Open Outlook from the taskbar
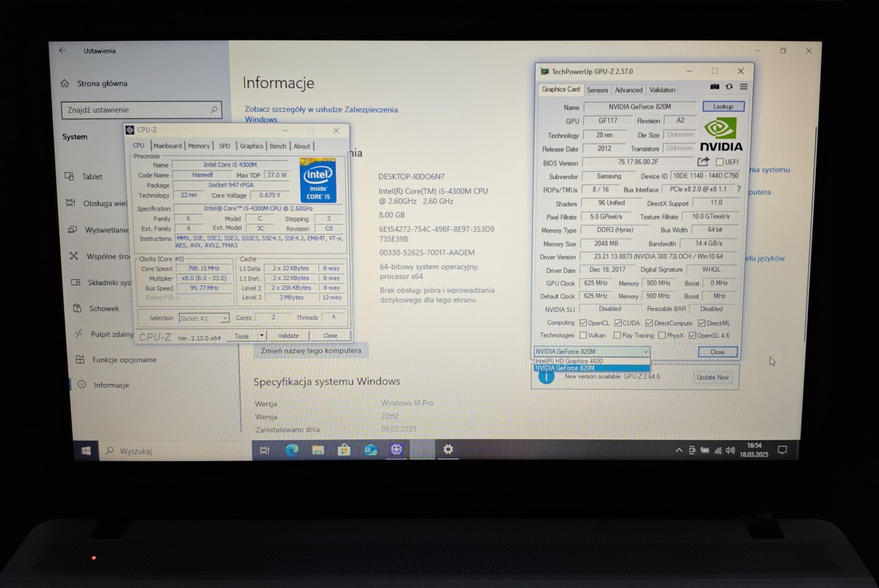This screenshot has width=879, height=588. click(370, 450)
